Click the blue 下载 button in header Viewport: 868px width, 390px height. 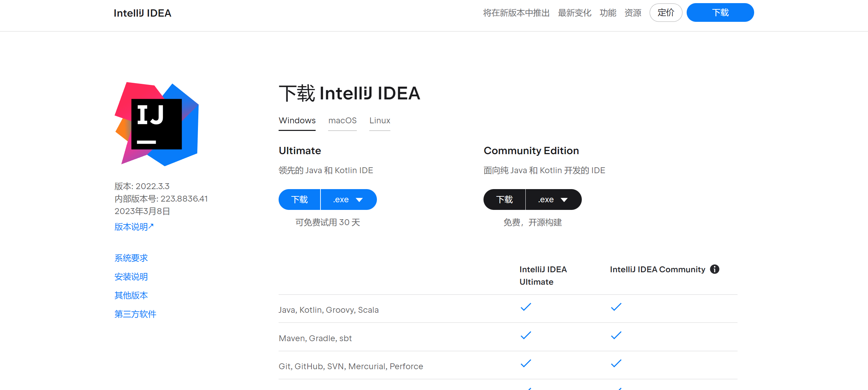click(720, 12)
